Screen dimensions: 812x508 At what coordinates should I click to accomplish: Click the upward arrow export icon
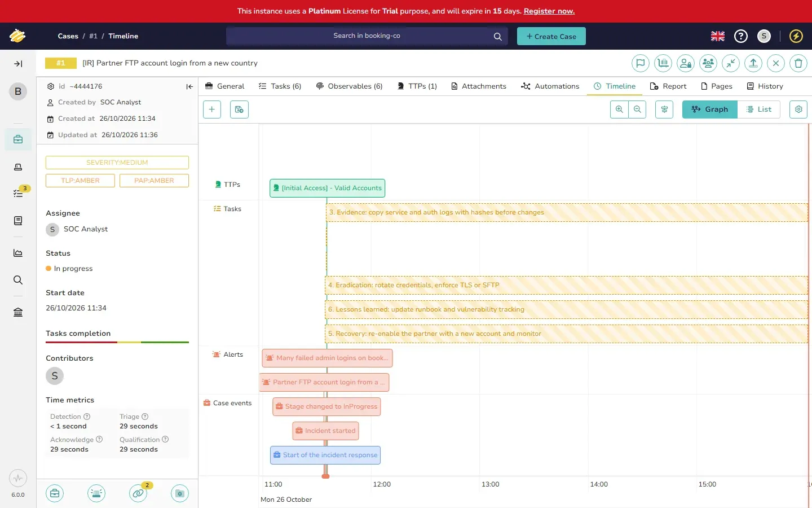point(753,63)
